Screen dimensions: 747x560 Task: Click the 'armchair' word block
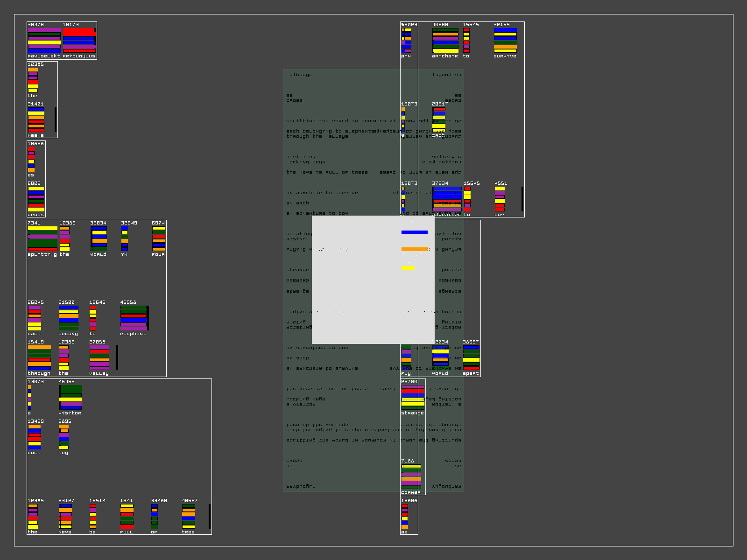point(445,40)
